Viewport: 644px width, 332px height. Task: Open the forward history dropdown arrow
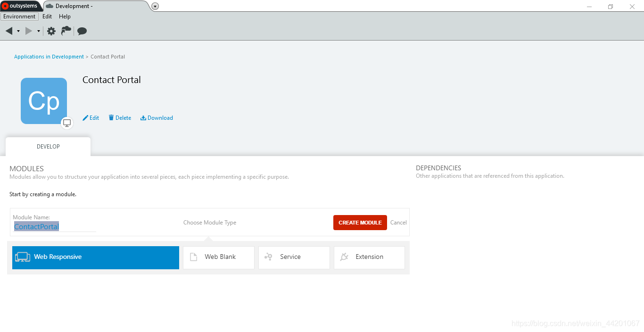click(39, 31)
